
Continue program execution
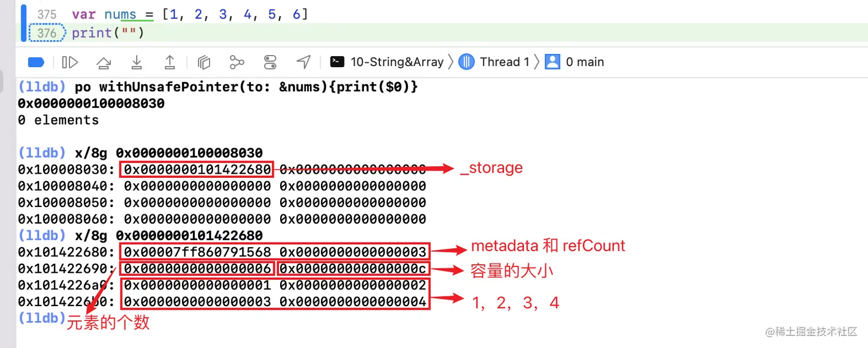(69, 62)
